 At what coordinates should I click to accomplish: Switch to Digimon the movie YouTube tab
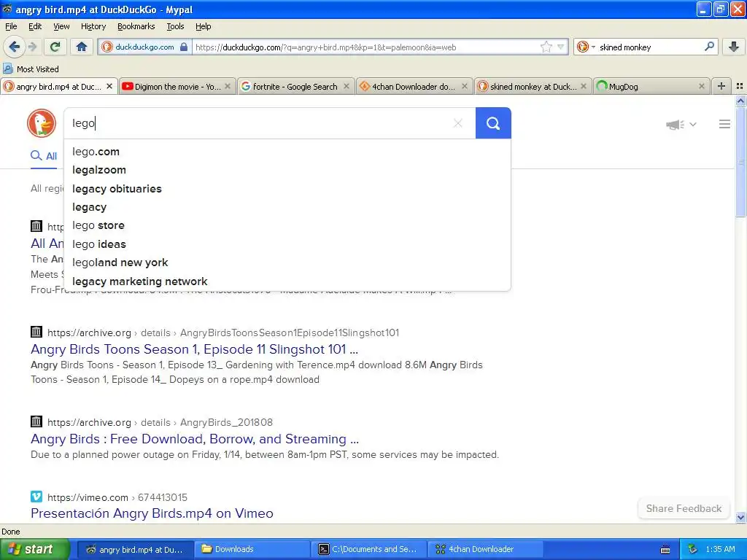177,86
